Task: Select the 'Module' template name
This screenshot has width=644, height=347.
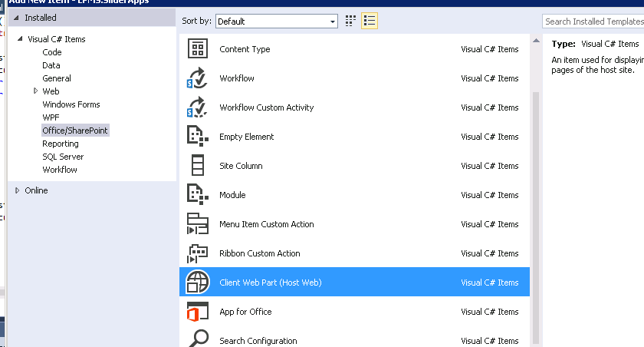Action: tap(232, 195)
